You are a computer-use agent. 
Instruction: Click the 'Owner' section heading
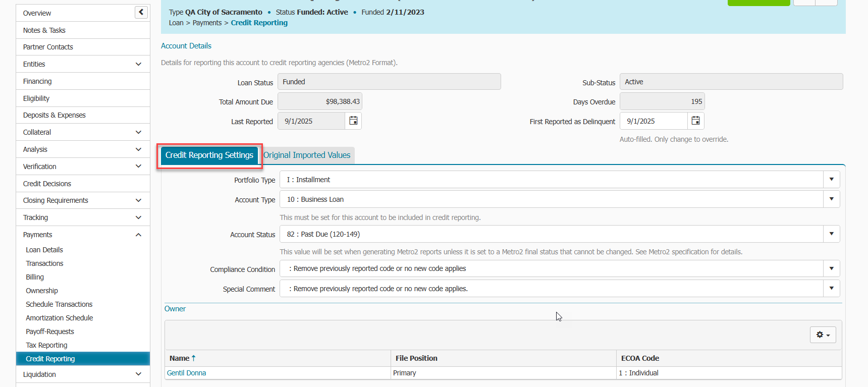175,309
